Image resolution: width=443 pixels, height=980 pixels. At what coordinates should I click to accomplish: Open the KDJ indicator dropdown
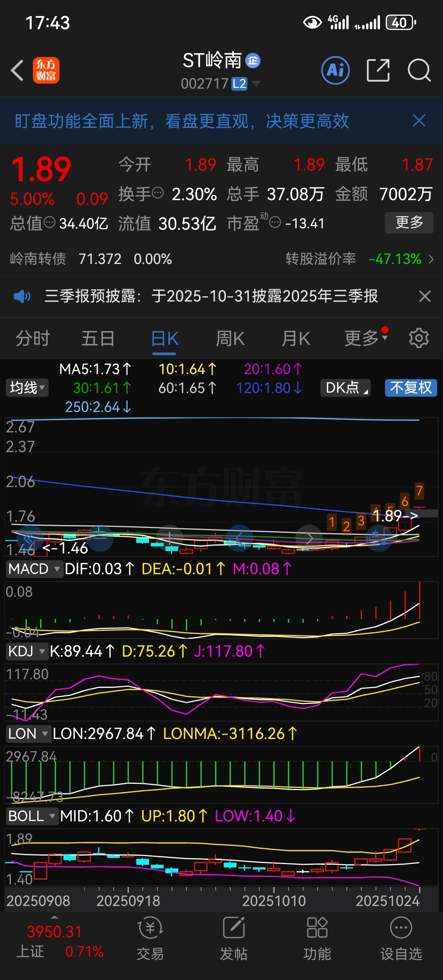27,651
